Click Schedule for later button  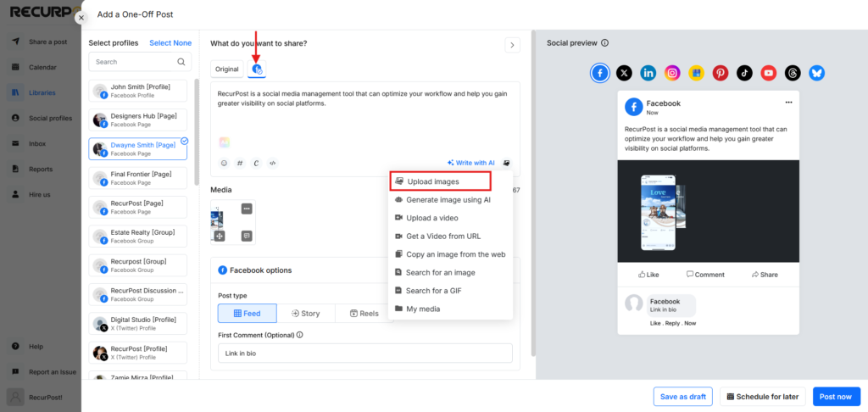click(x=762, y=397)
